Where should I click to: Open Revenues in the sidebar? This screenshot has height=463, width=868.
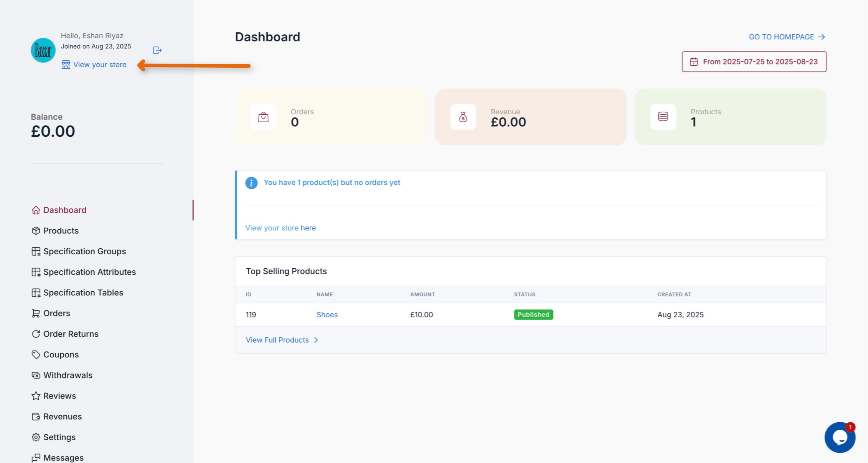pos(62,416)
